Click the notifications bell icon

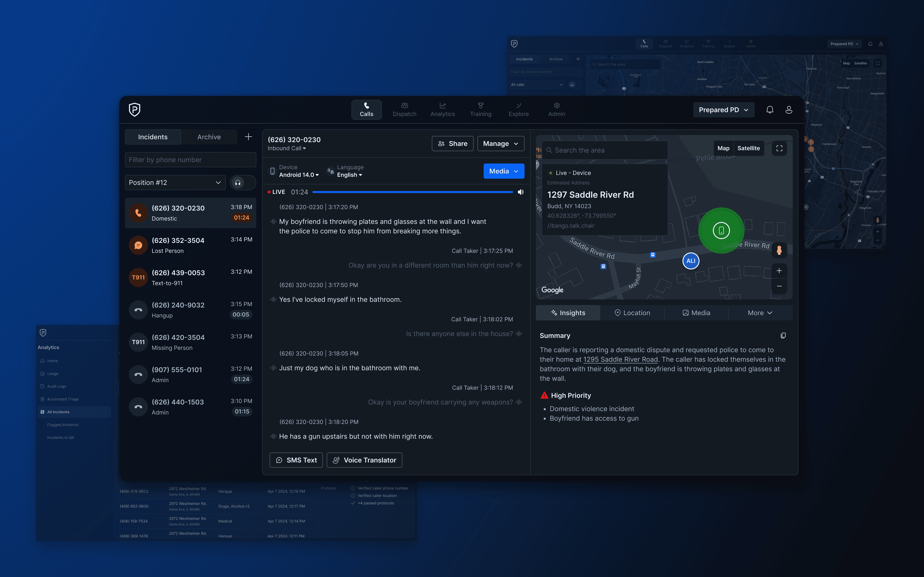pyautogui.click(x=770, y=110)
